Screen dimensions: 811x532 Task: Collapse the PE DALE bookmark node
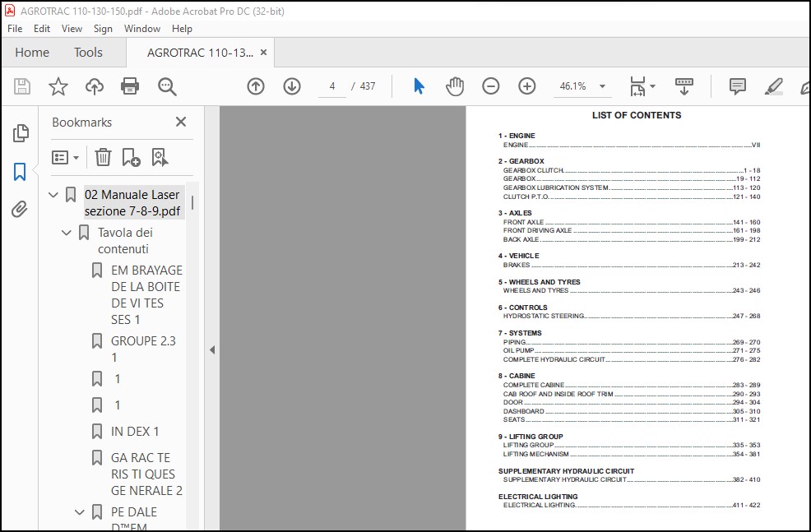click(79, 512)
